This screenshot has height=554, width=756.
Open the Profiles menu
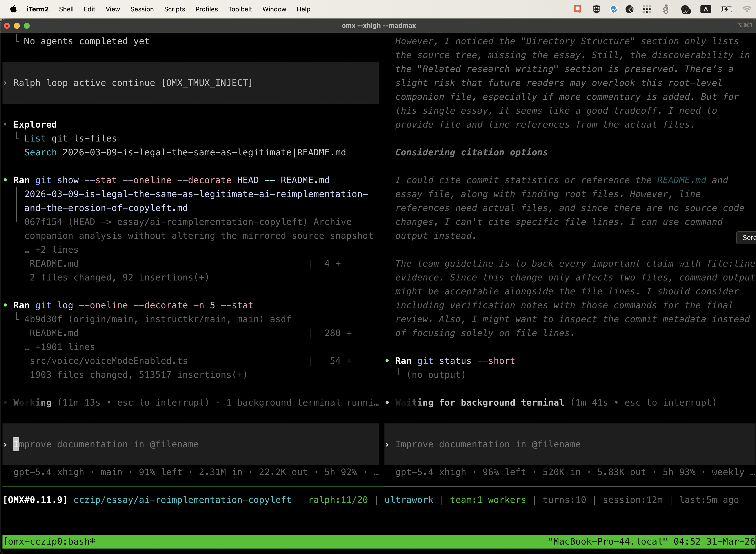click(206, 9)
